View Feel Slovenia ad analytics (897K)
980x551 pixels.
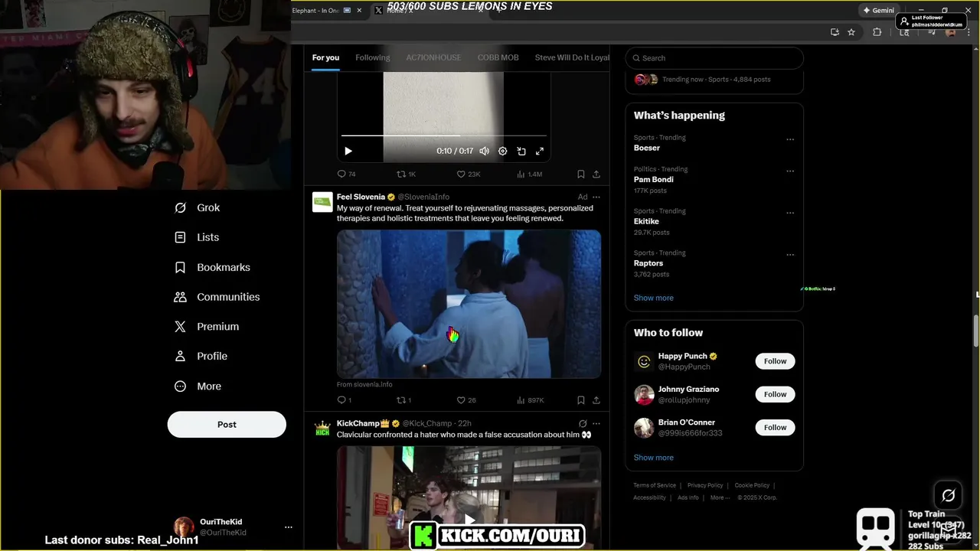(x=531, y=400)
